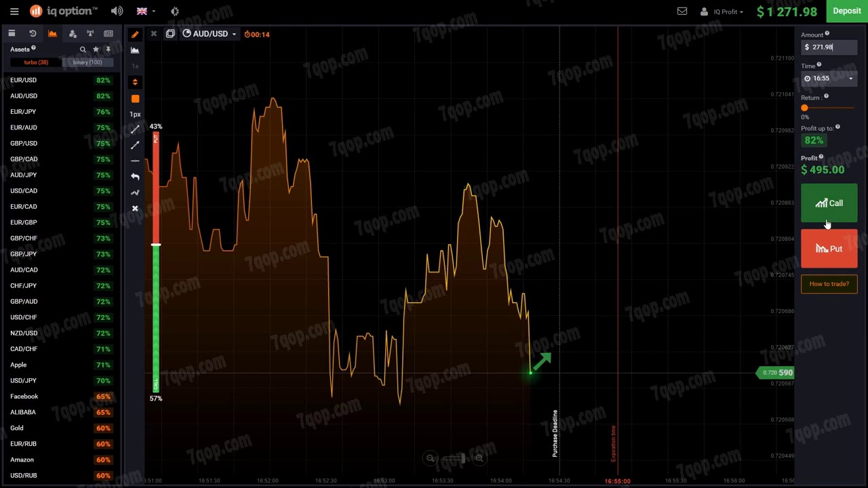The width and height of the screenshot is (868, 488).
Task: Select the horizontal line tool
Action: 135,161
